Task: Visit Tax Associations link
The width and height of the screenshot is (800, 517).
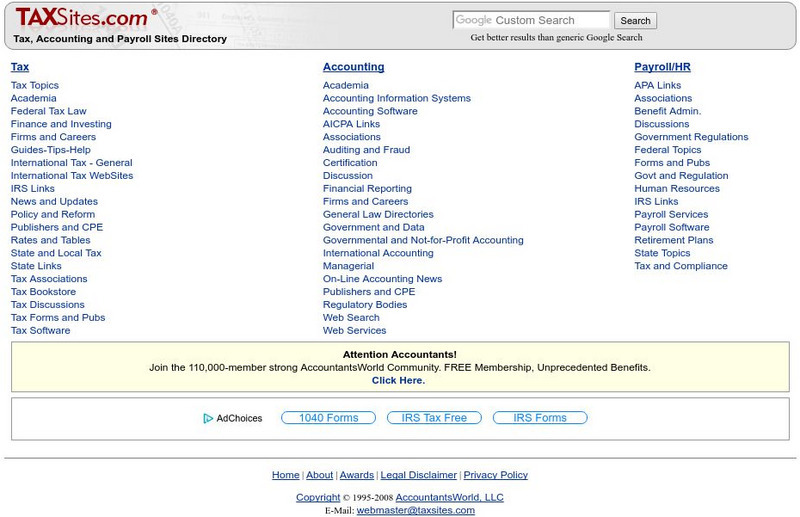Action: pos(49,279)
